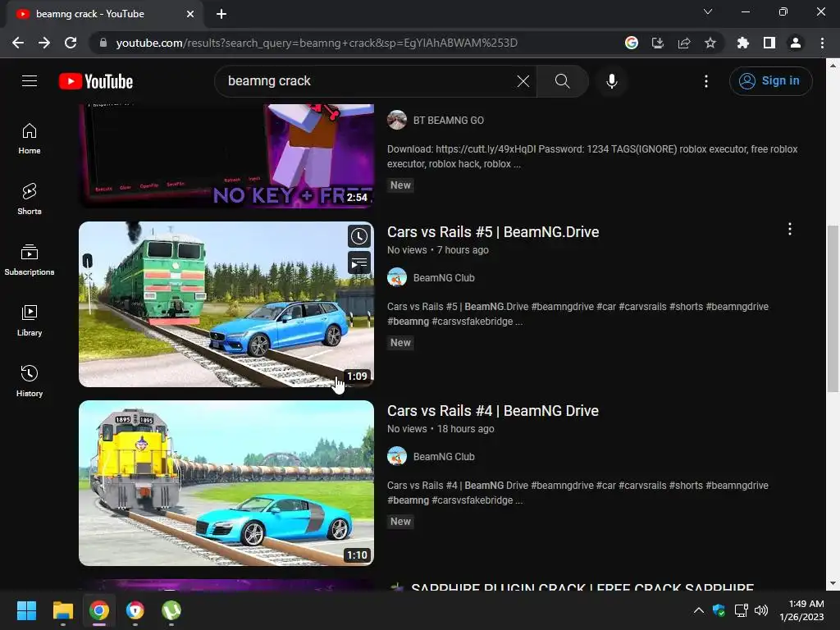This screenshot has height=630, width=840.
Task: Open Chrome three-dot menu
Action: pos(822,43)
